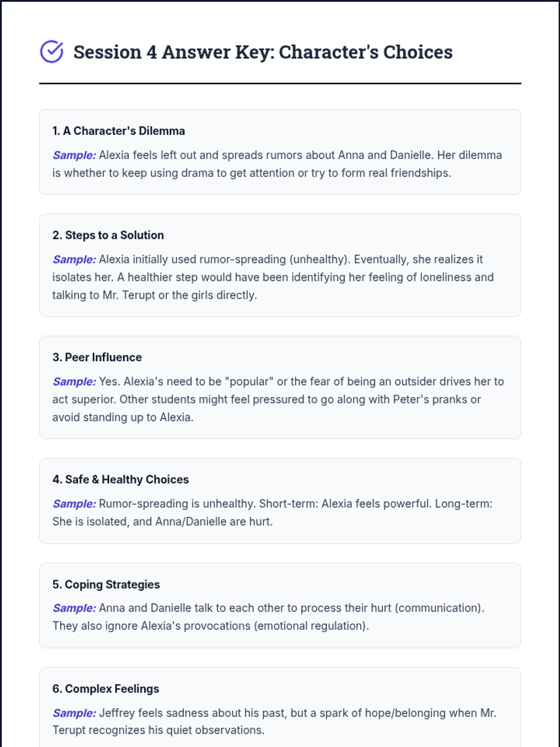Click the Sample label under Safe & Healthy Choices
This screenshot has height=747, width=560.
click(74, 504)
